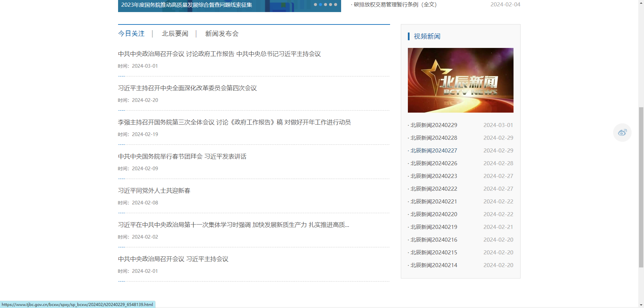
Task: Switch to 北辰要闻 tab
Action: click(x=175, y=34)
